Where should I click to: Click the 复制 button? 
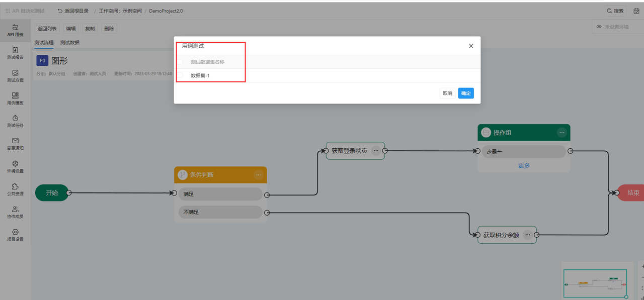(90, 29)
